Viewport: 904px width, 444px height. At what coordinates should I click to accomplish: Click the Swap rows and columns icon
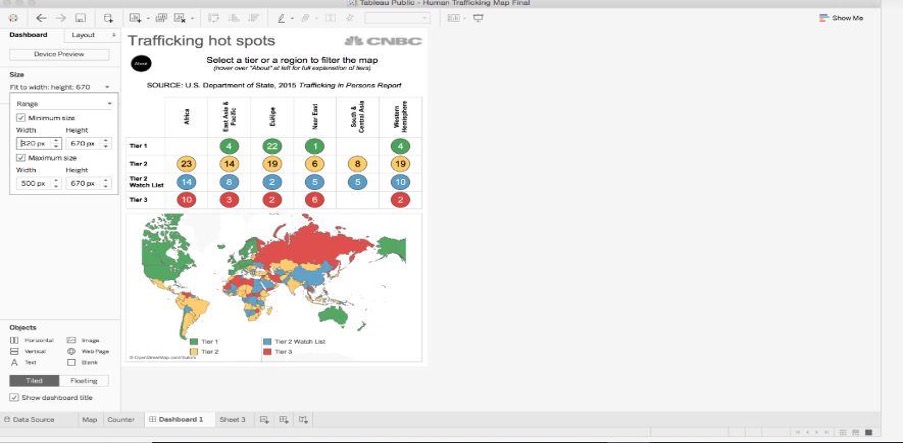click(x=214, y=18)
